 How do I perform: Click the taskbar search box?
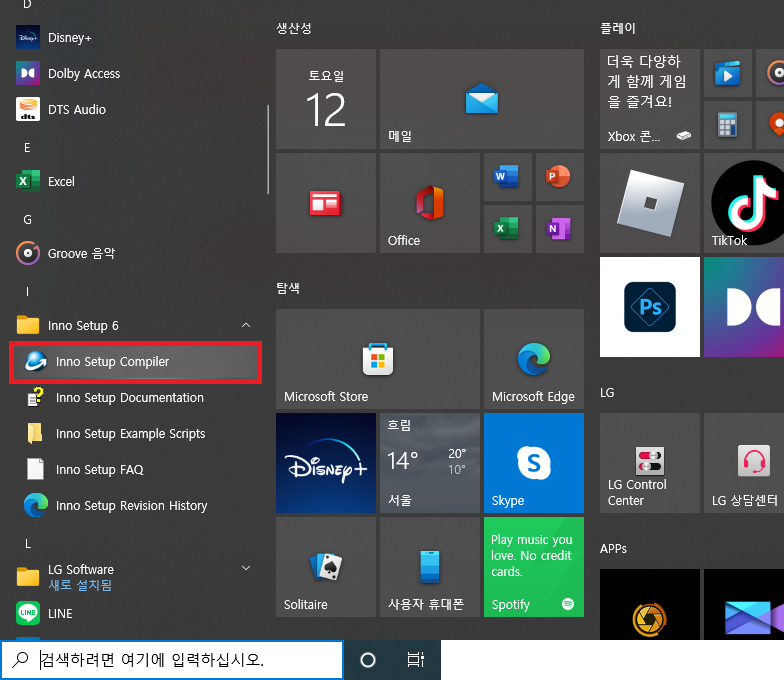172,660
